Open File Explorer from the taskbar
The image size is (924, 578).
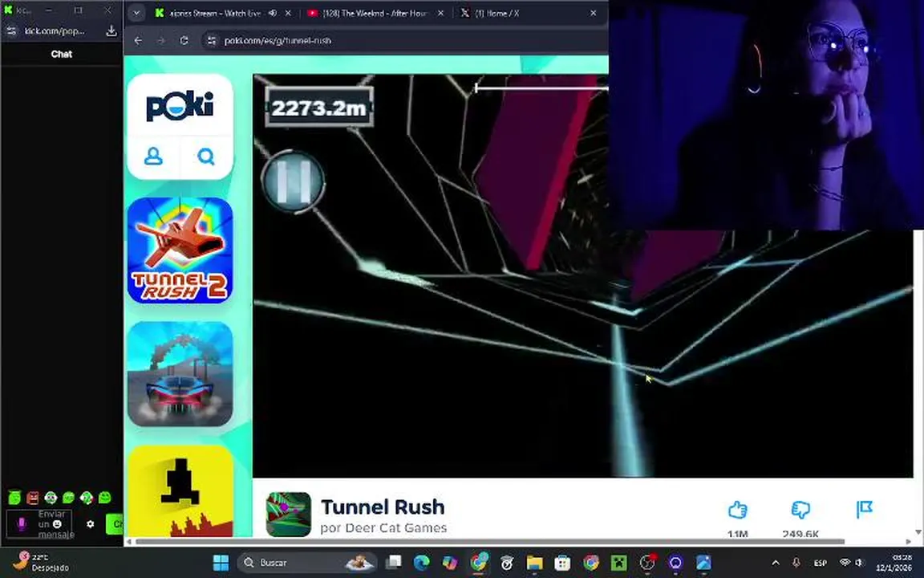pos(534,563)
